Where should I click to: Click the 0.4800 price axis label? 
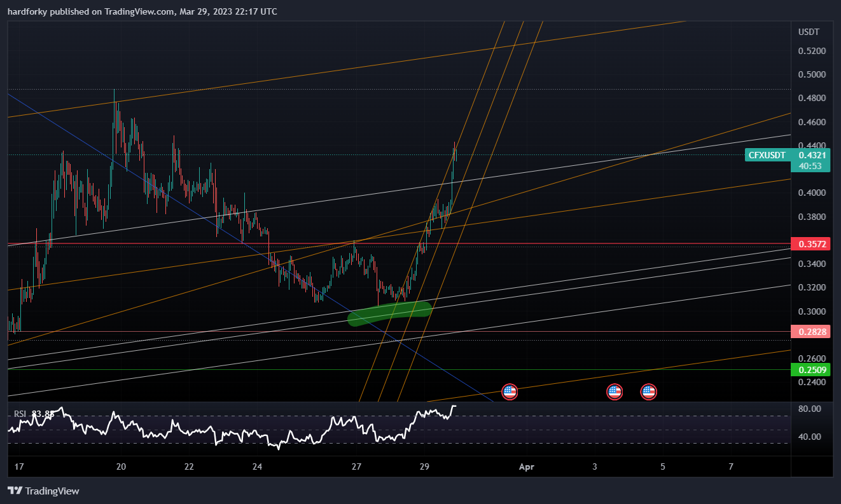[812, 98]
